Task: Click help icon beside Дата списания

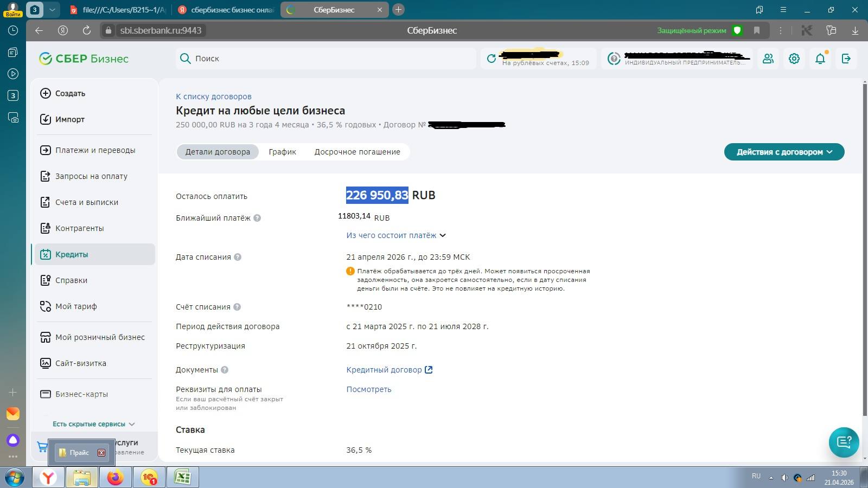Action: [238, 257]
